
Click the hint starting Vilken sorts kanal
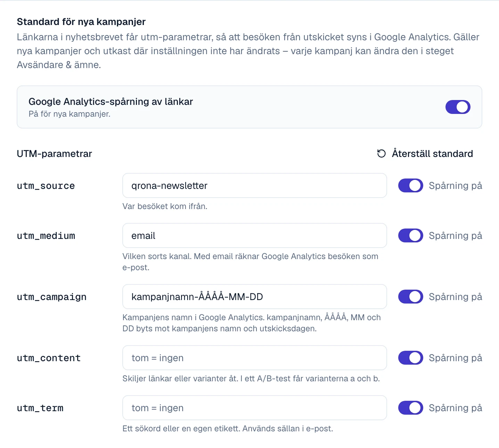250,262
